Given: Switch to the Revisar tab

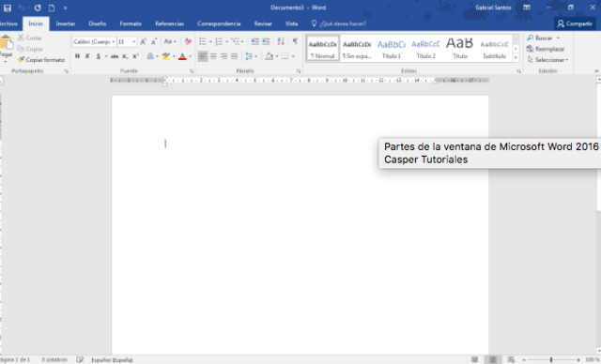Looking at the screenshot, I should 263,23.
